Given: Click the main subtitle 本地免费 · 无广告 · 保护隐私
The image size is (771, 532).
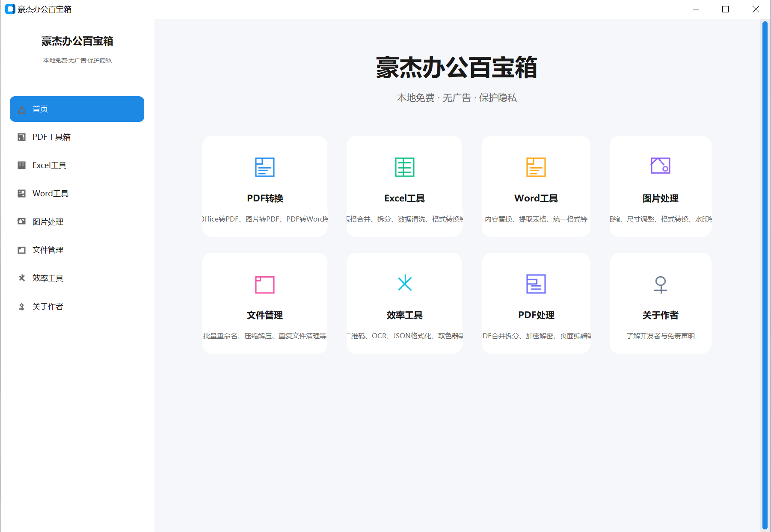Looking at the screenshot, I should point(457,98).
